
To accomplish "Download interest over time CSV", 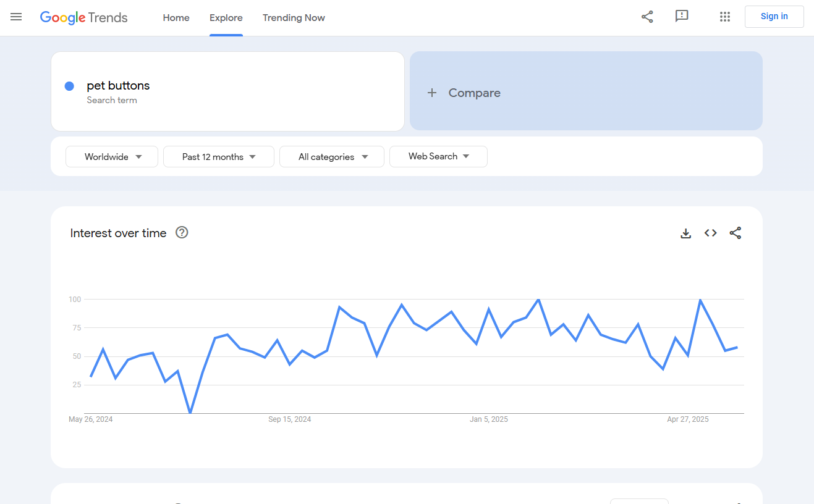I will [685, 233].
